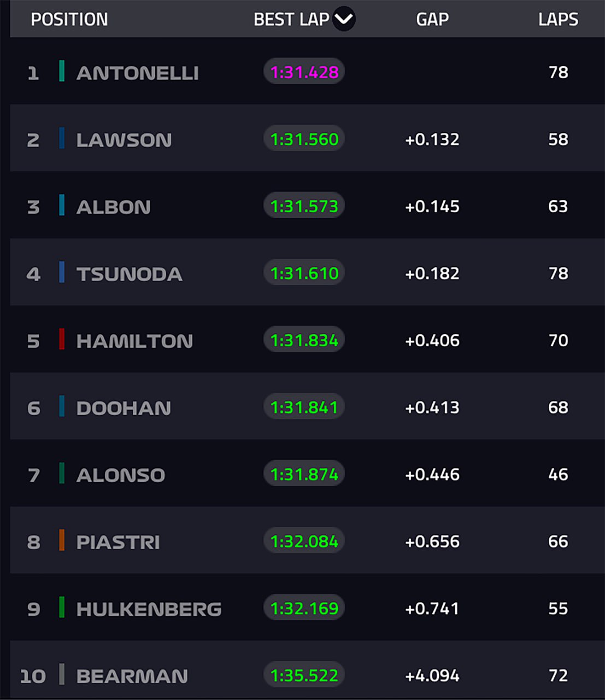The height and width of the screenshot is (700, 605).
Task: Select the PIASTRI row name
Action: (x=118, y=542)
